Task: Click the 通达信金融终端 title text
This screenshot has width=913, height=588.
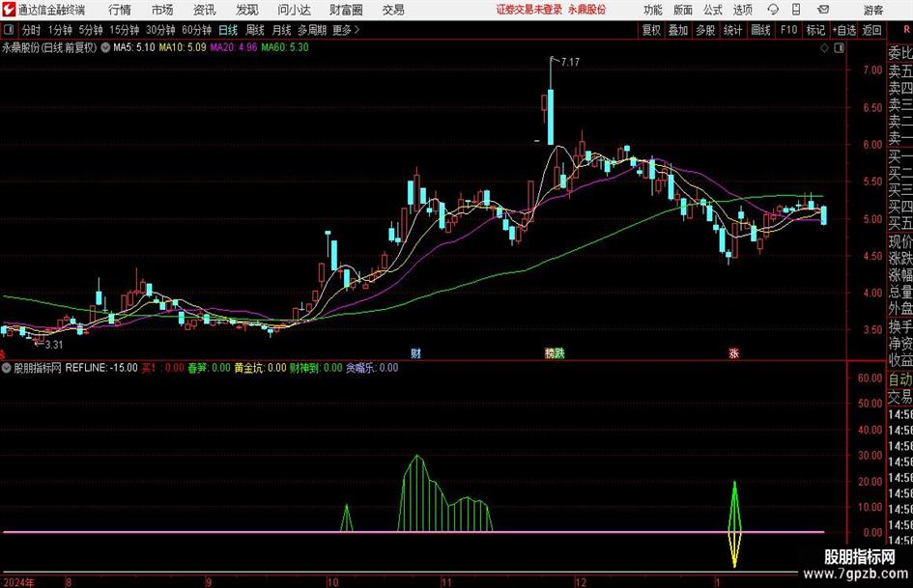Action: coord(51,10)
